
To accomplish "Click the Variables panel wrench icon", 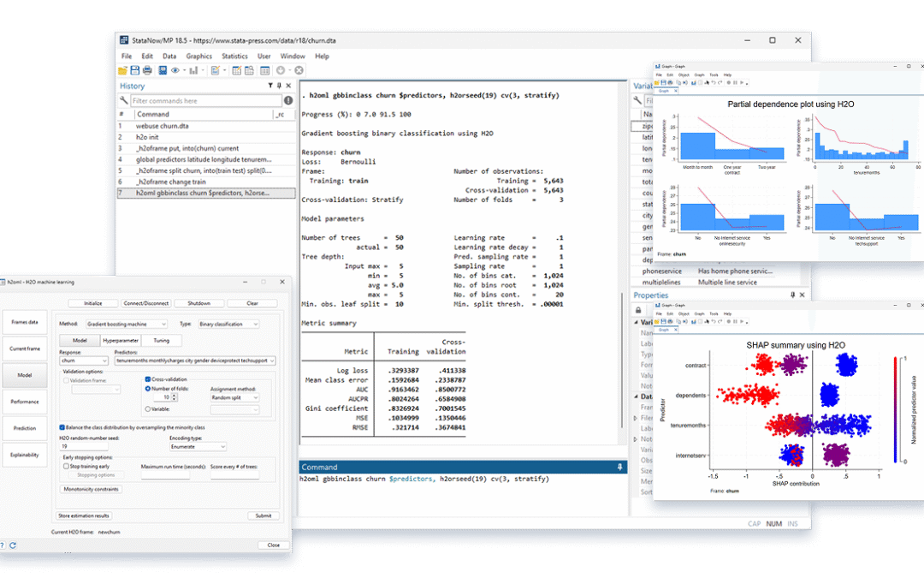I will [637, 100].
